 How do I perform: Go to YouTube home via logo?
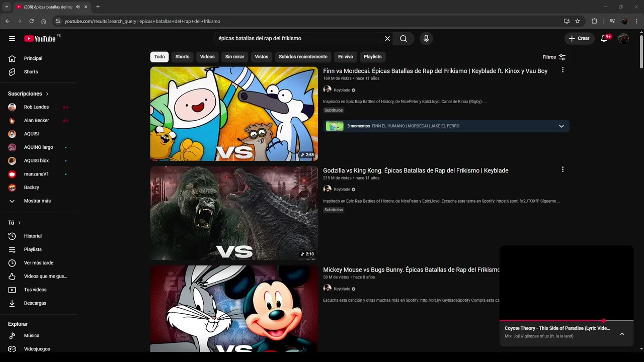pos(40,39)
